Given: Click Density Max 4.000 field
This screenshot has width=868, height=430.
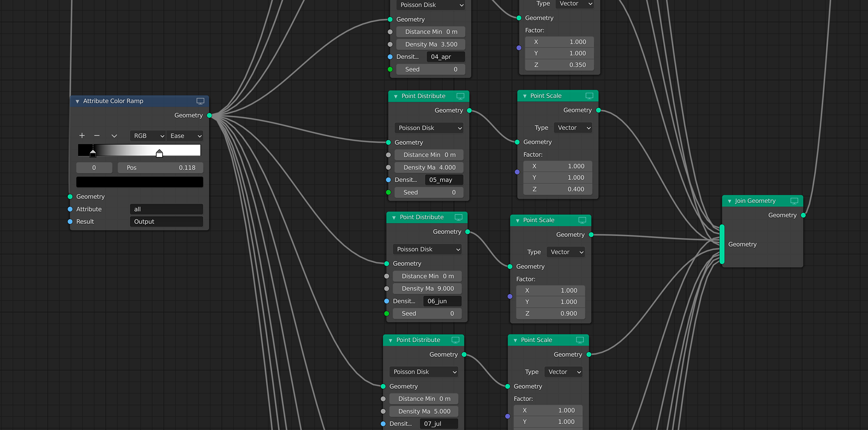Looking at the screenshot, I should click(x=429, y=167).
